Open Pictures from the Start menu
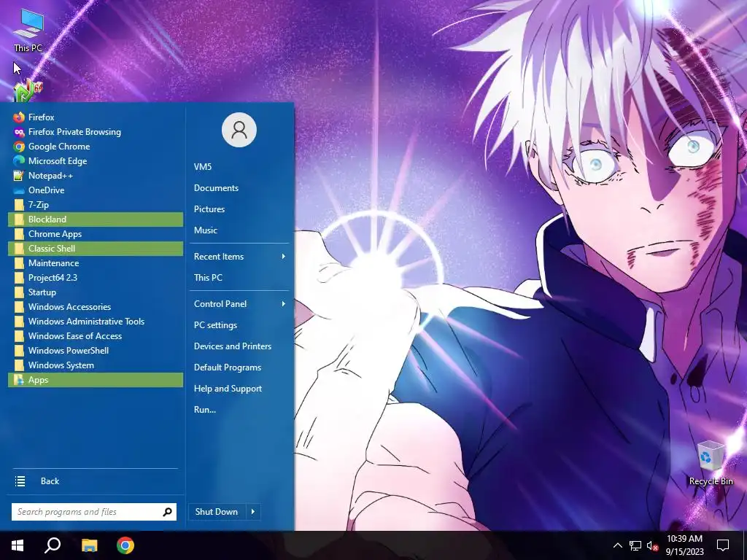 tap(239, 209)
